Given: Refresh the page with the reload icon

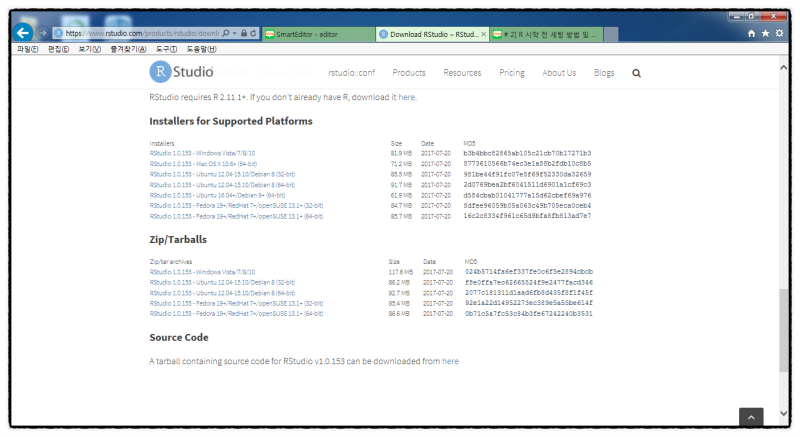Looking at the screenshot, I should coord(253,33).
